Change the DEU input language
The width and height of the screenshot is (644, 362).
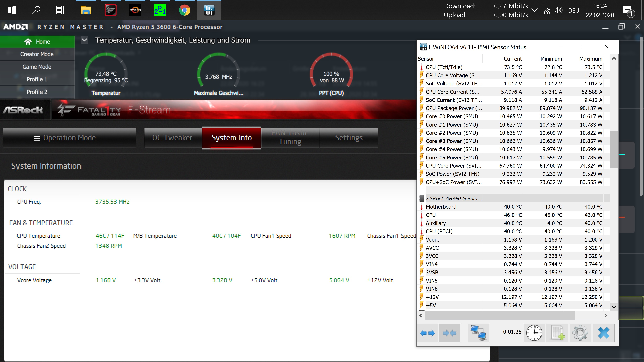574,11
